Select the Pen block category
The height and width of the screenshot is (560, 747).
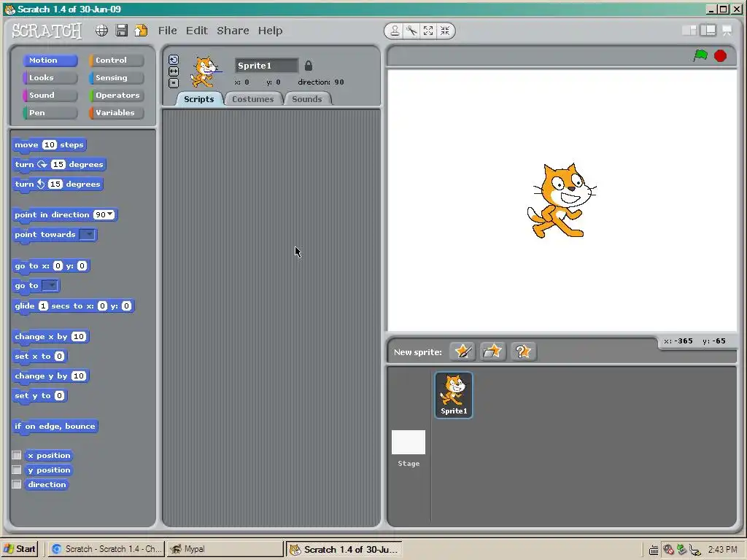point(50,113)
